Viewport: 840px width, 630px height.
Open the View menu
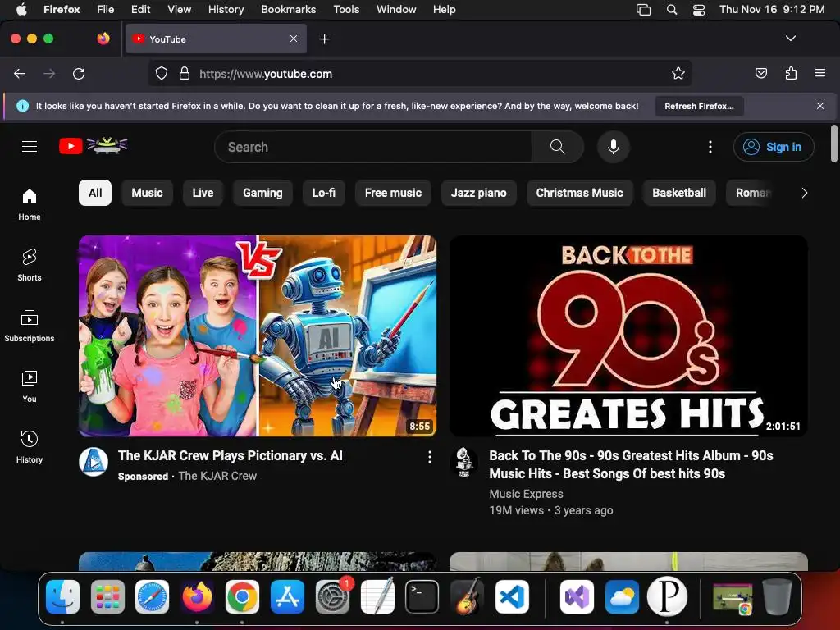(179, 10)
